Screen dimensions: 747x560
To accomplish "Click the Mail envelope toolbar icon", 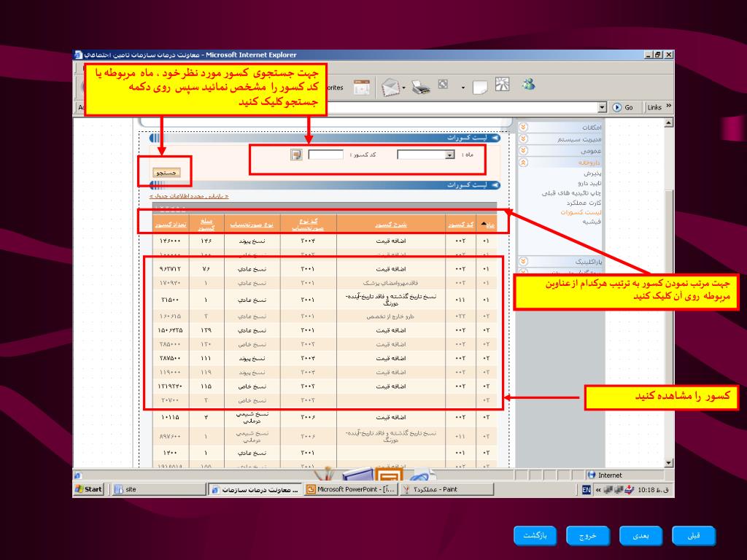I will point(390,87).
